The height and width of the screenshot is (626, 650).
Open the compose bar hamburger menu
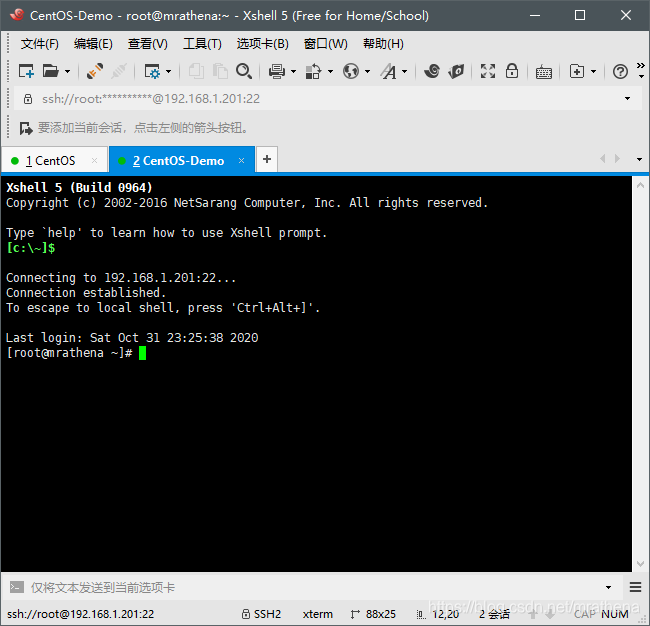pos(635,587)
